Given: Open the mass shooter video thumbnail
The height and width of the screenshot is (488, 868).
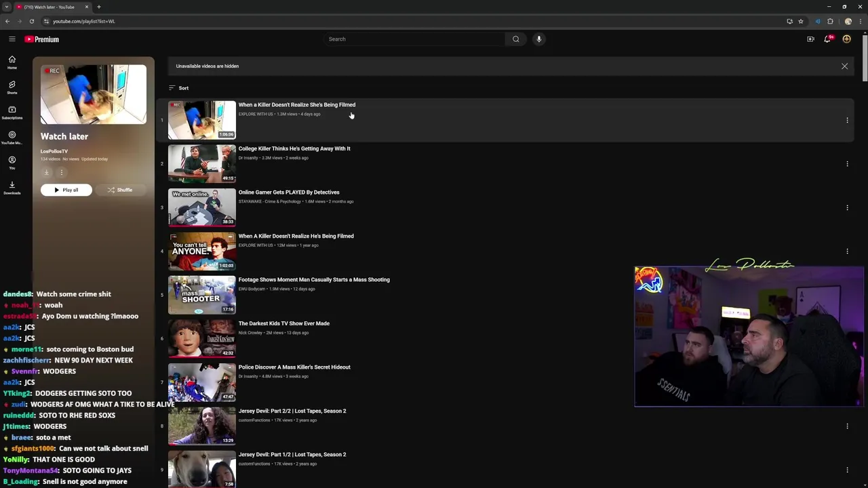Looking at the screenshot, I should tap(202, 295).
